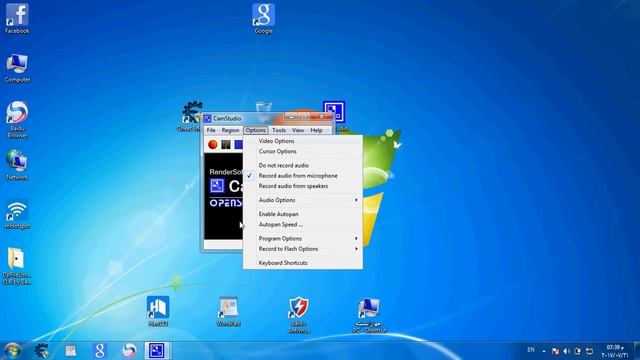Select the Google desktop shortcut
Viewport: 640px width, 360px height.
263,19
